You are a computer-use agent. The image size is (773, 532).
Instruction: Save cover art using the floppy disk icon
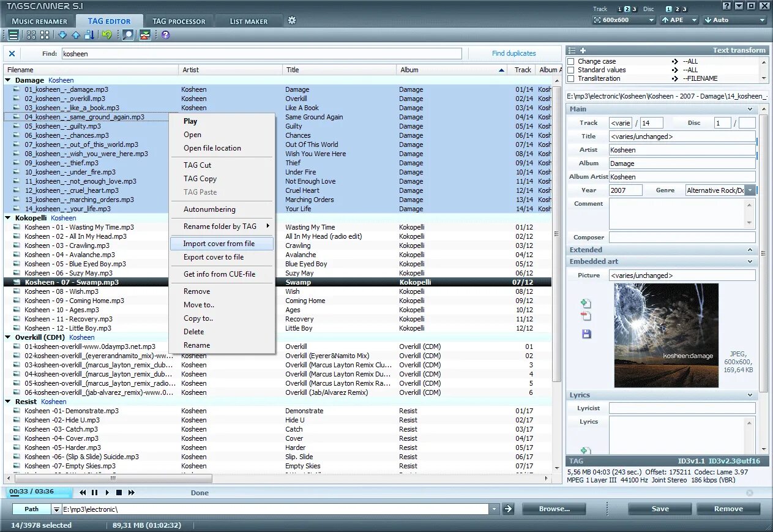(x=586, y=334)
